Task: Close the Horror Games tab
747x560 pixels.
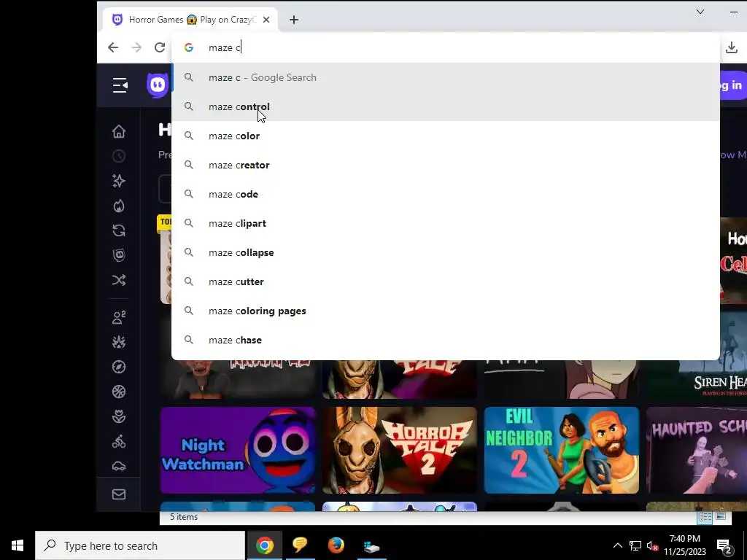Action: pyautogui.click(x=266, y=20)
